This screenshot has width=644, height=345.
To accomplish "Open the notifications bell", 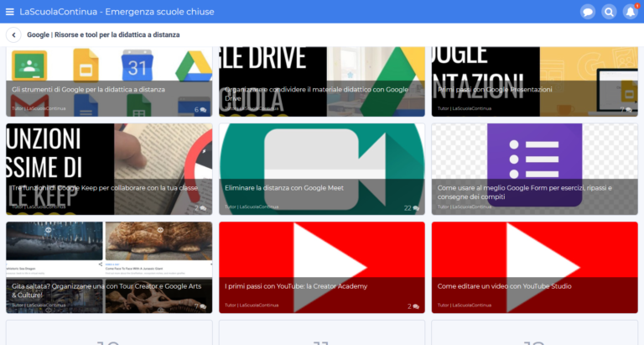I will pos(631,12).
